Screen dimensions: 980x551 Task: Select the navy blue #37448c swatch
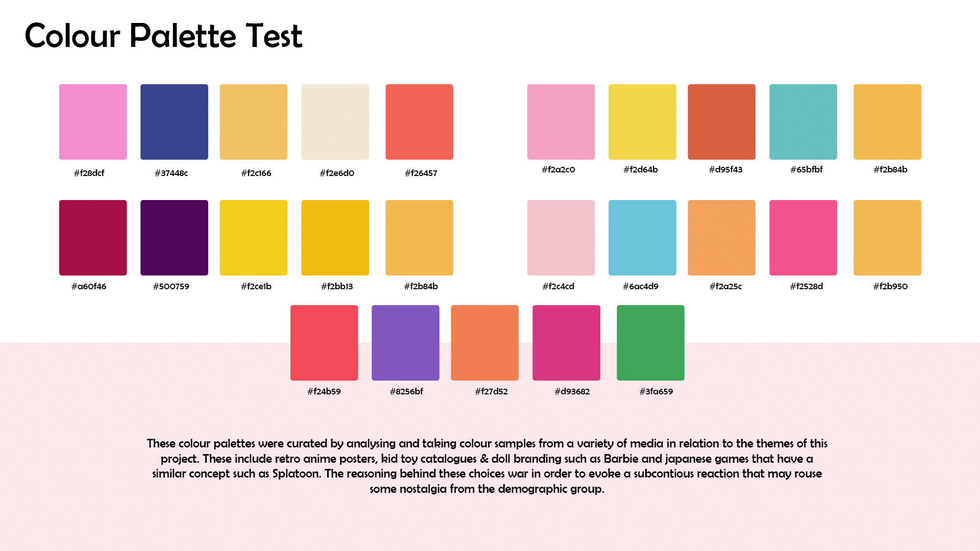[174, 122]
